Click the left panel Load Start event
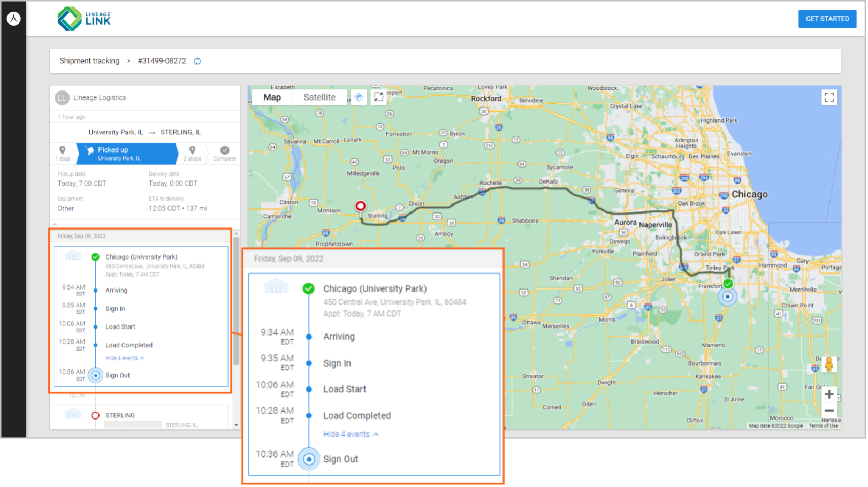This screenshot has width=868, height=487. (x=120, y=327)
